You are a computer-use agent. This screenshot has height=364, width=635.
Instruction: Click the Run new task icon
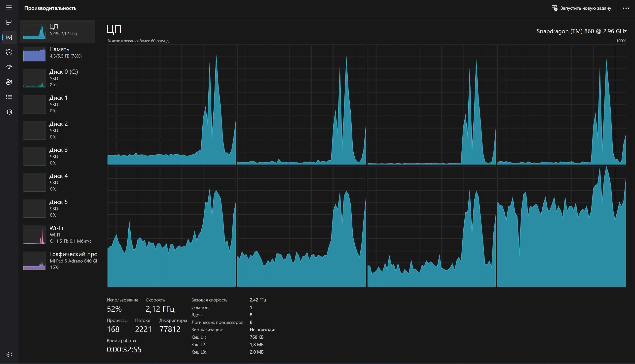pyautogui.click(x=555, y=8)
